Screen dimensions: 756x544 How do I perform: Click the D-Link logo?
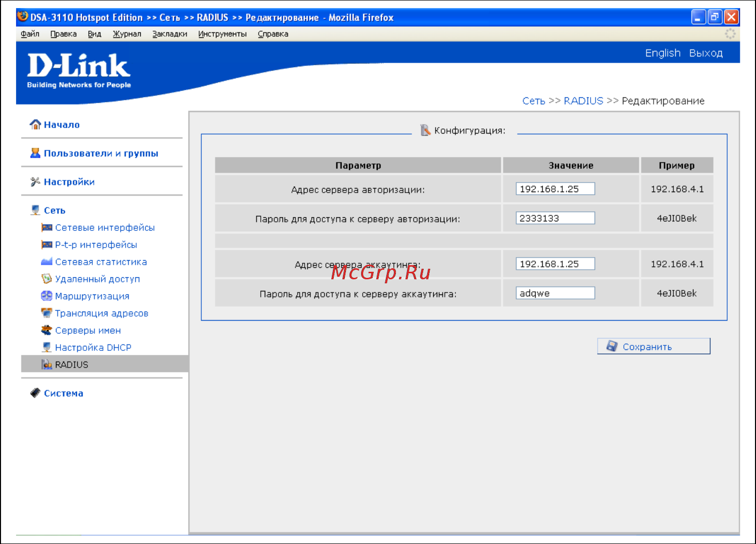[x=79, y=71]
